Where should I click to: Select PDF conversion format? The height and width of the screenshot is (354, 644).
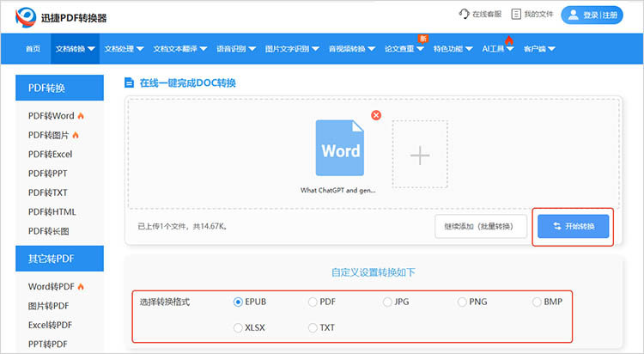pyautogui.click(x=313, y=302)
